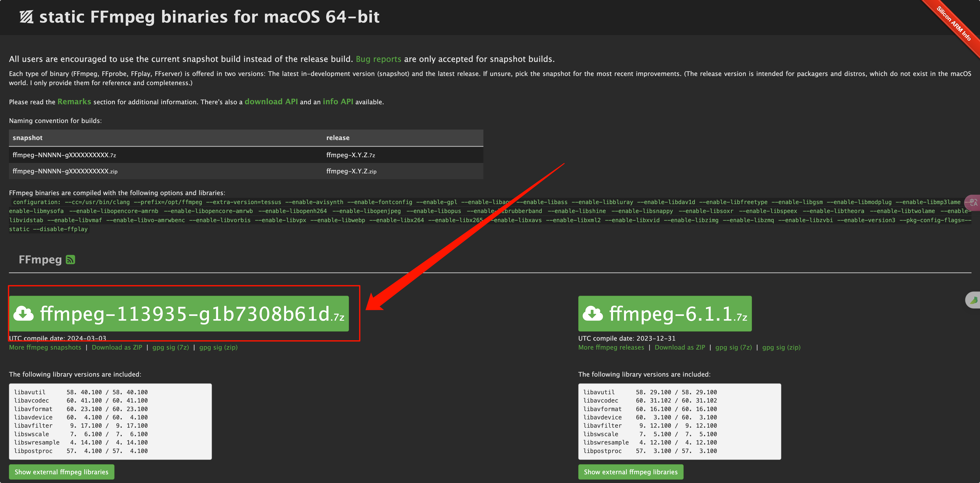Click the RSS feed icon next to FFmpeg

[x=70, y=260]
